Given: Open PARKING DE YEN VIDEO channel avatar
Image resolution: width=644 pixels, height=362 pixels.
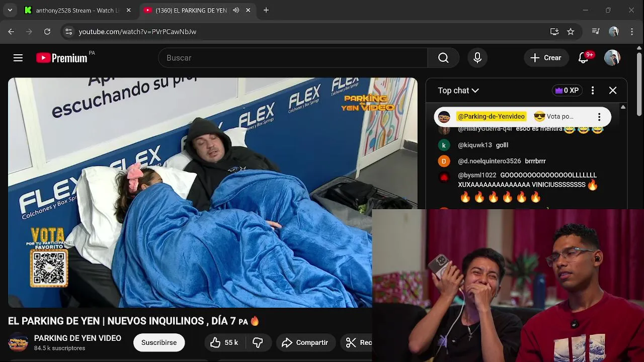Looking at the screenshot, I should 18,342.
